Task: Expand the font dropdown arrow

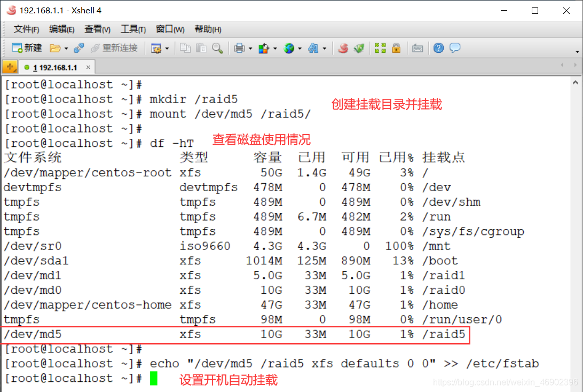Action: (324, 49)
